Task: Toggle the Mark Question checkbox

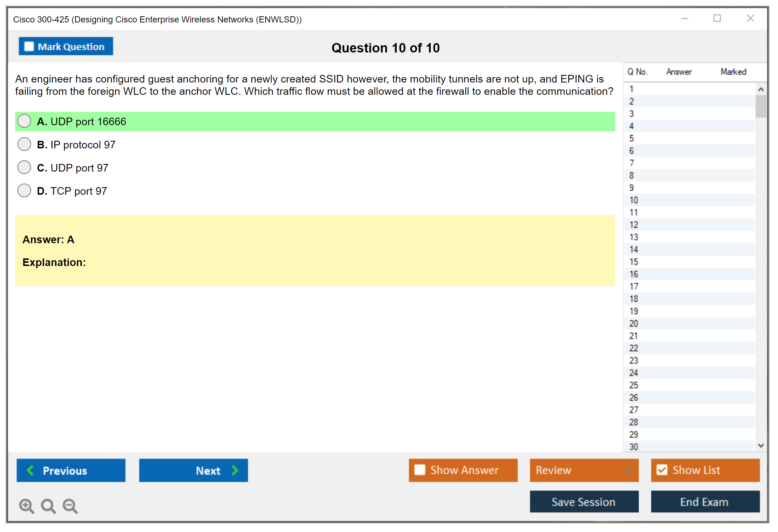Action: click(29, 47)
